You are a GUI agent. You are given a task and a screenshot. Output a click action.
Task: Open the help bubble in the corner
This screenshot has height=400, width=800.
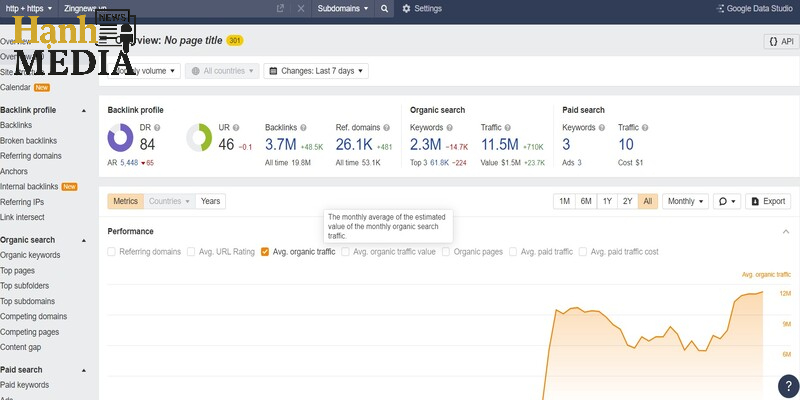click(788, 386)
